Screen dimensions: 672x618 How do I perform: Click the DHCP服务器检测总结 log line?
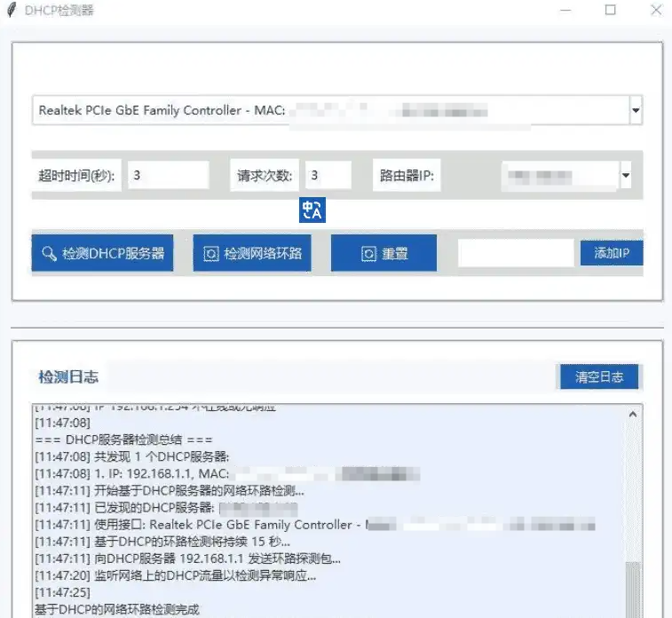tap(123, 440)
